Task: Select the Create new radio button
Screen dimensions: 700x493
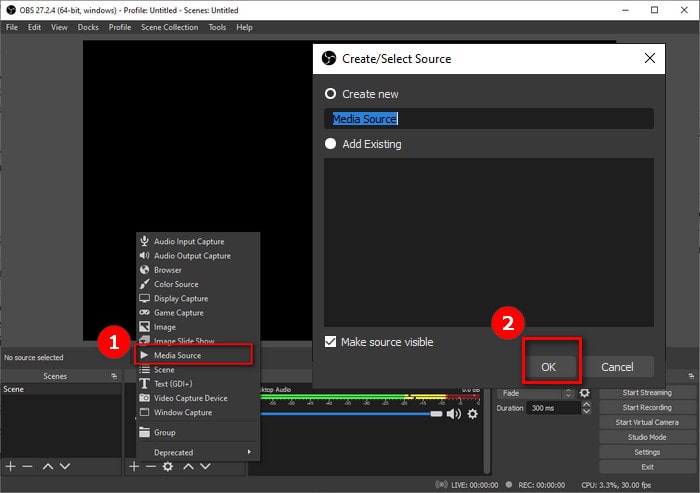Action: coord(331,94)
